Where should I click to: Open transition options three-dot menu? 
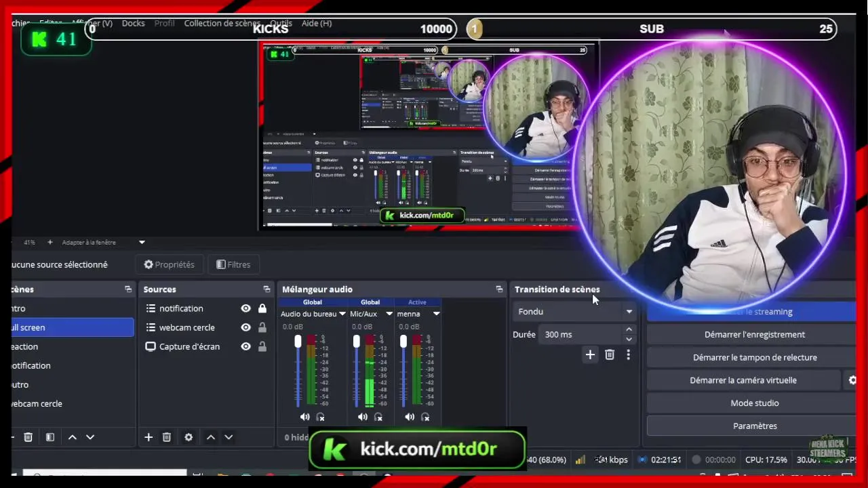pyautogui.click(x=628, y=354)
